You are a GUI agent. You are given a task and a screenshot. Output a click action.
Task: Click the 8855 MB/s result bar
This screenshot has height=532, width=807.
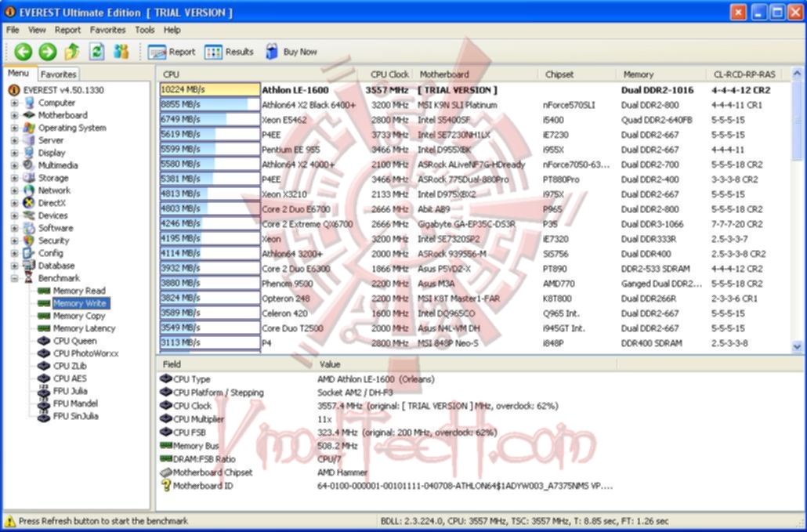click(210, 104)
